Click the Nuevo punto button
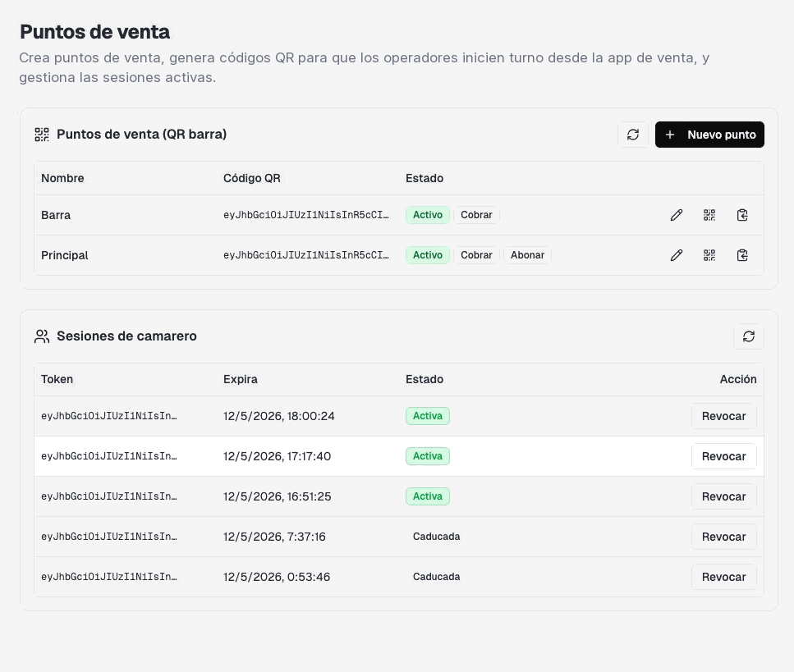 click(709, 135)
